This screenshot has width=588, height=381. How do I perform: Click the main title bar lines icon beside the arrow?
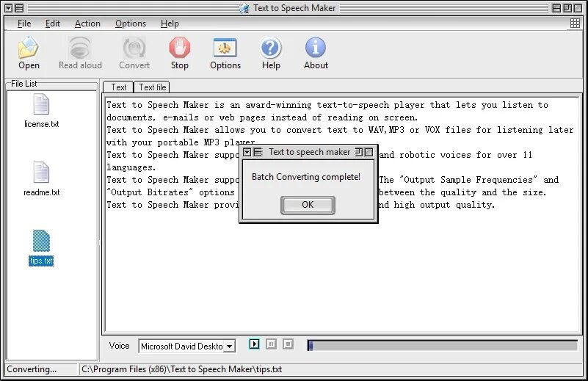point(19,8)
